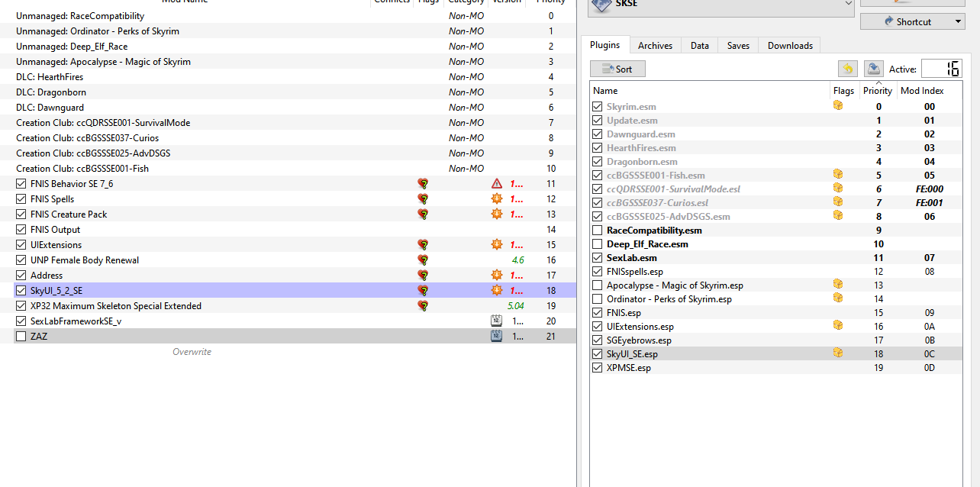Enable the ZAZ mod checkbox
980x487 pixels.
(x=21, y=337)
